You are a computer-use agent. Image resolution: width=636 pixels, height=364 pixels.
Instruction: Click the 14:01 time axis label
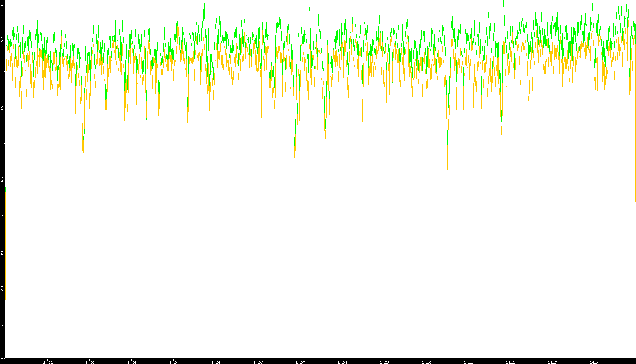point(48,362)
